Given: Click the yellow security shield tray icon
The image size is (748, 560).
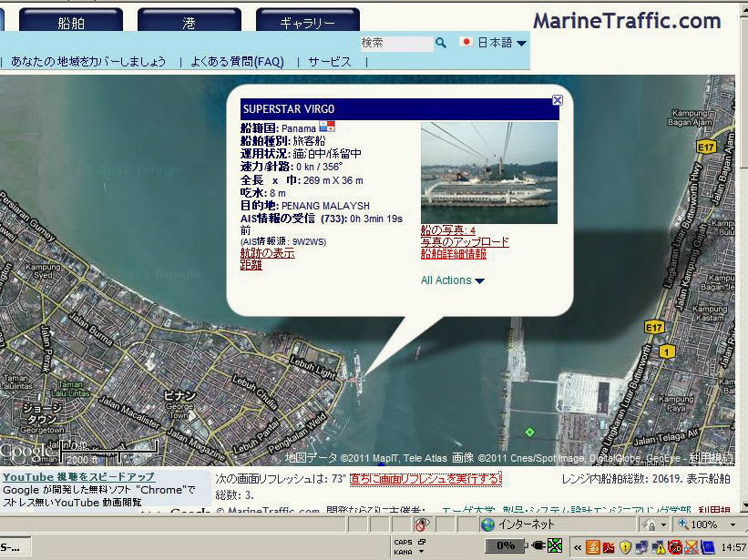Looking at the screenshot, I should pos(625,546).
